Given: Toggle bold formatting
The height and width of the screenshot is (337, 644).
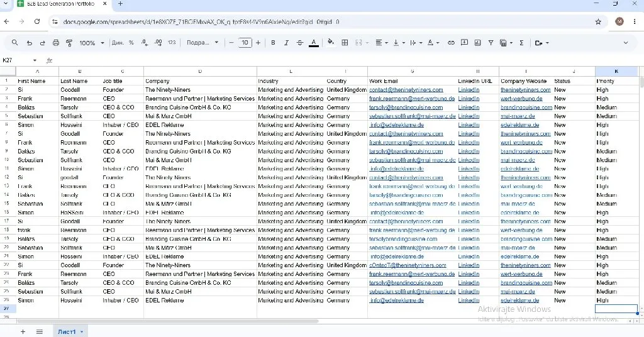Looking at the screenshot, I should [x=273, y=43].
